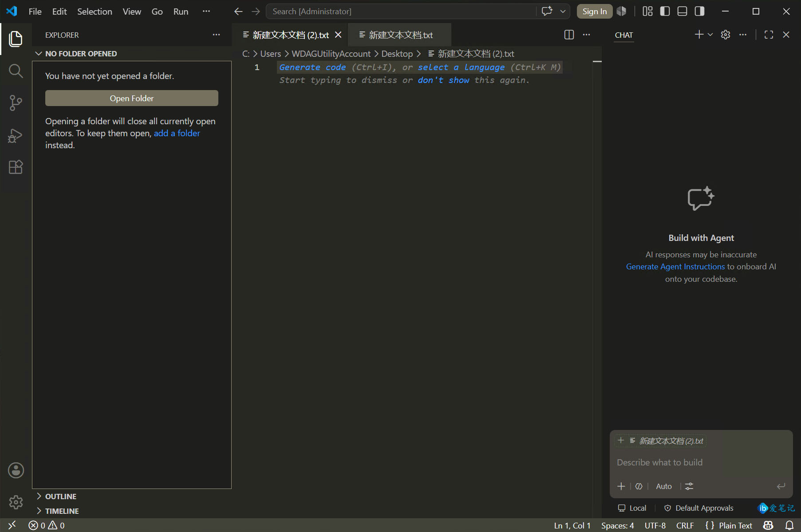Click the don't show link
The width and height of the screenshot is (801, 532).
pyautogui.click(x=443, y=80)
